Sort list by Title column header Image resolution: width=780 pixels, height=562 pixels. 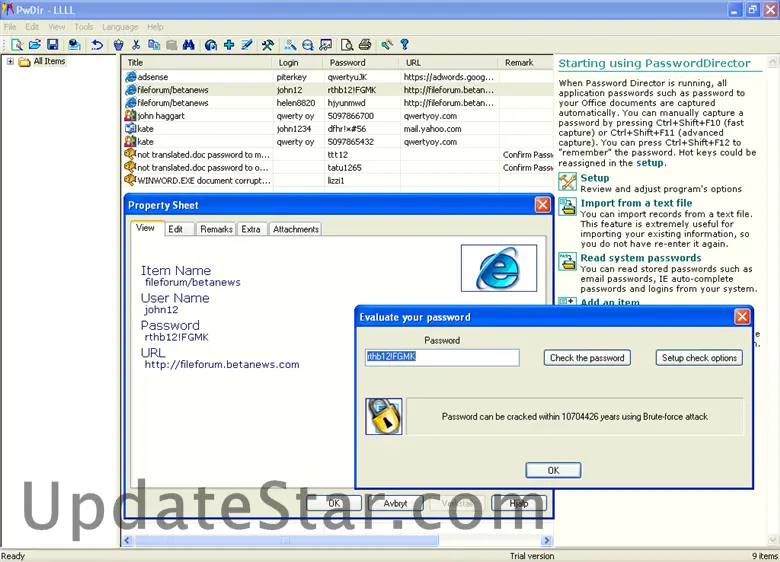pyautogui.click(x=197, y=63)
